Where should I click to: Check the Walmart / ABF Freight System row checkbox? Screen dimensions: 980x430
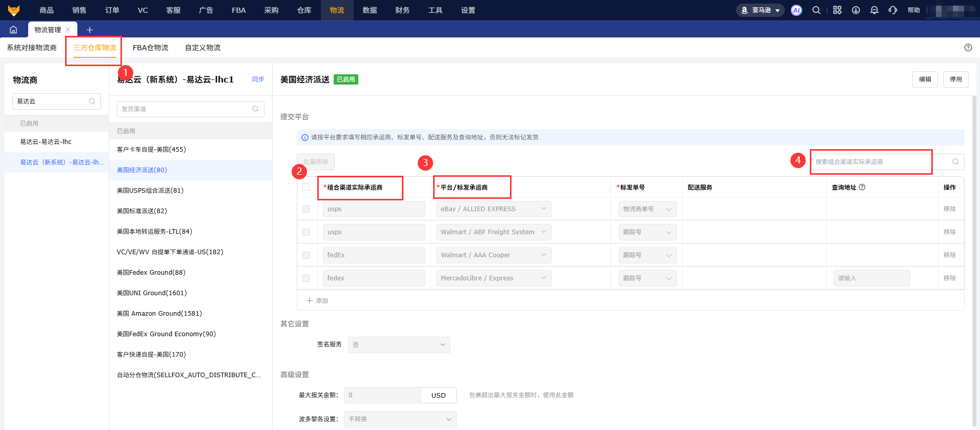306,232
